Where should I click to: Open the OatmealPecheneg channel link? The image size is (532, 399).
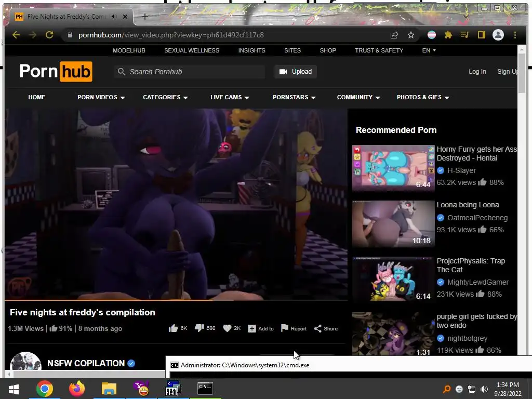[477, 218]
